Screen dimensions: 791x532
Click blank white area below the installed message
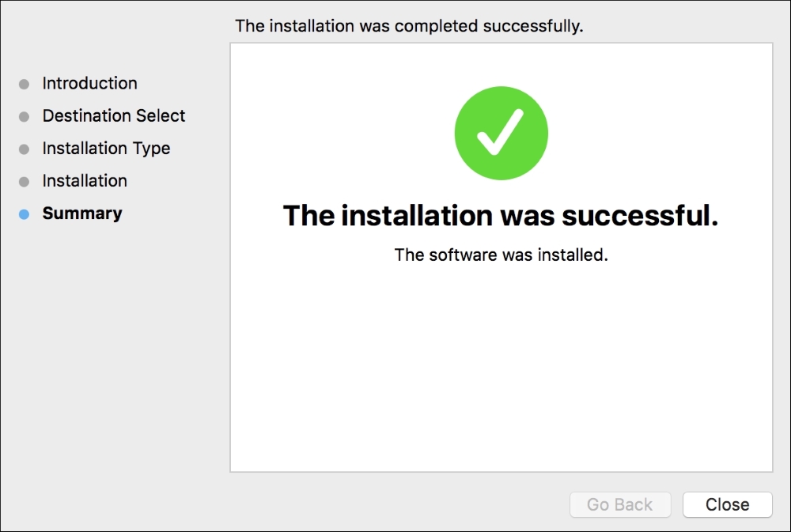(x=501, y=364)
